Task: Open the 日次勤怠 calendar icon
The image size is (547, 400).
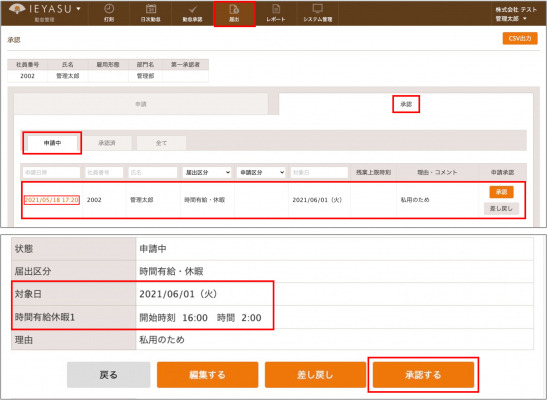Action: pyautogui.click(x=151, y=9)
